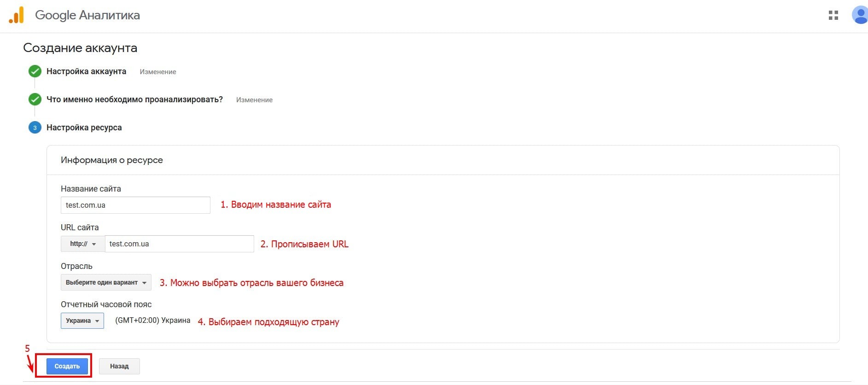Click the (GMT+02:00) Украина time zone text
868x385 pixels.
tap(152, 321)
